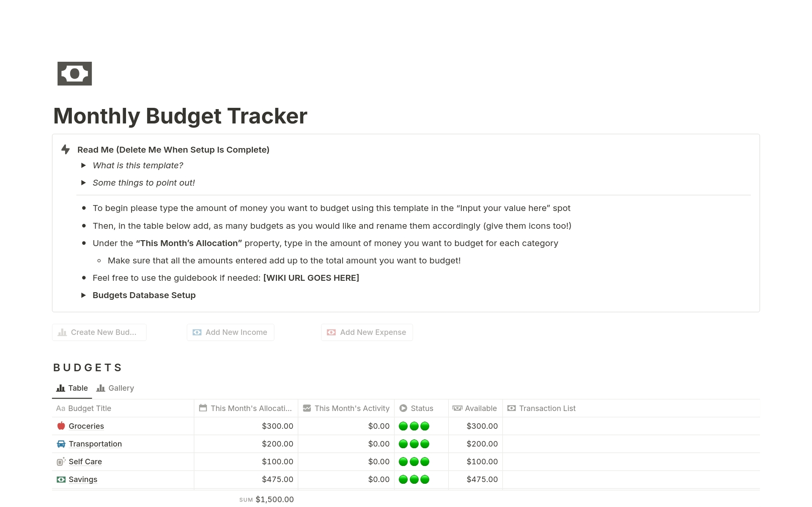Open the Savings budget page link

pos(83,479)
